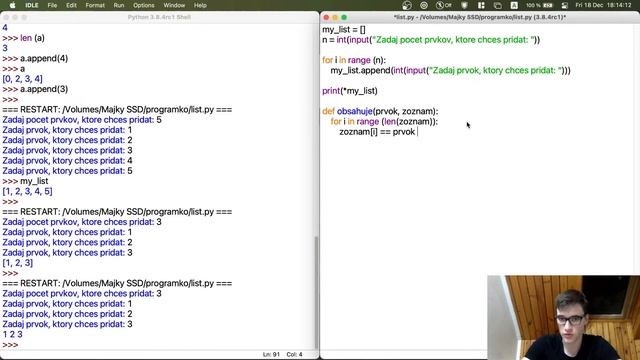Viewport: 640px width, 360px height.
Task: Minimize the list.py editor window
Action: click(335, 17)
